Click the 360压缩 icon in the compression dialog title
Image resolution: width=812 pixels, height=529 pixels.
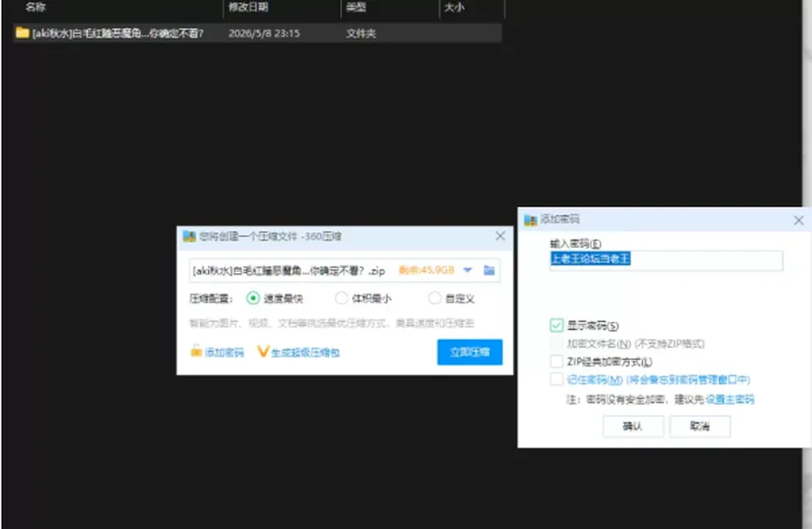(x=189, y=236)
